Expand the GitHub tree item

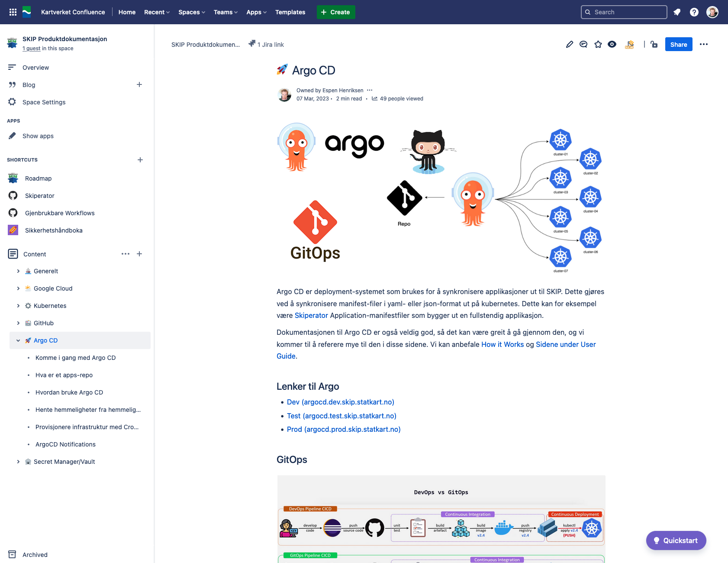18,323
